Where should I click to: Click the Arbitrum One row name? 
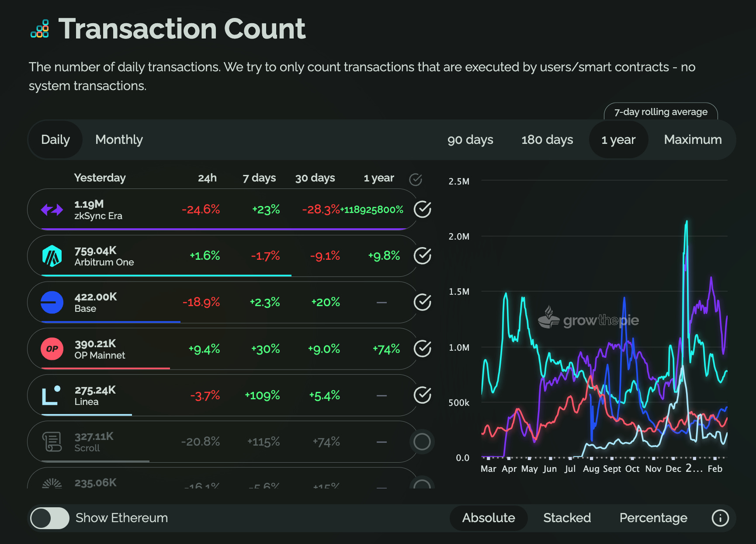click(x=104, y=262)
